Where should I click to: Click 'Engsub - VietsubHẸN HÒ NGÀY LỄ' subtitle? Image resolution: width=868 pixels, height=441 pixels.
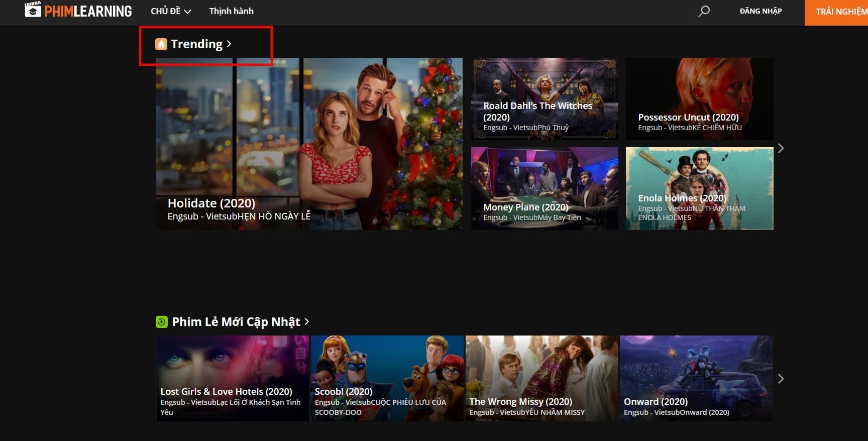click(239, 216)
